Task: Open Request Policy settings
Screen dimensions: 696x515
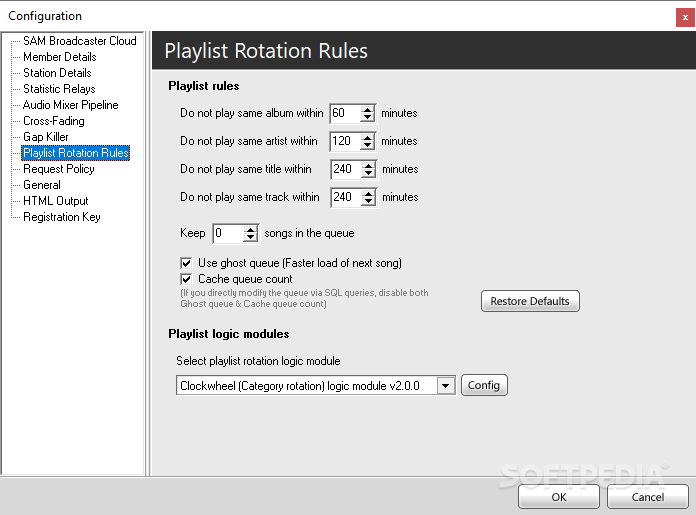Action: pos(59,169)
